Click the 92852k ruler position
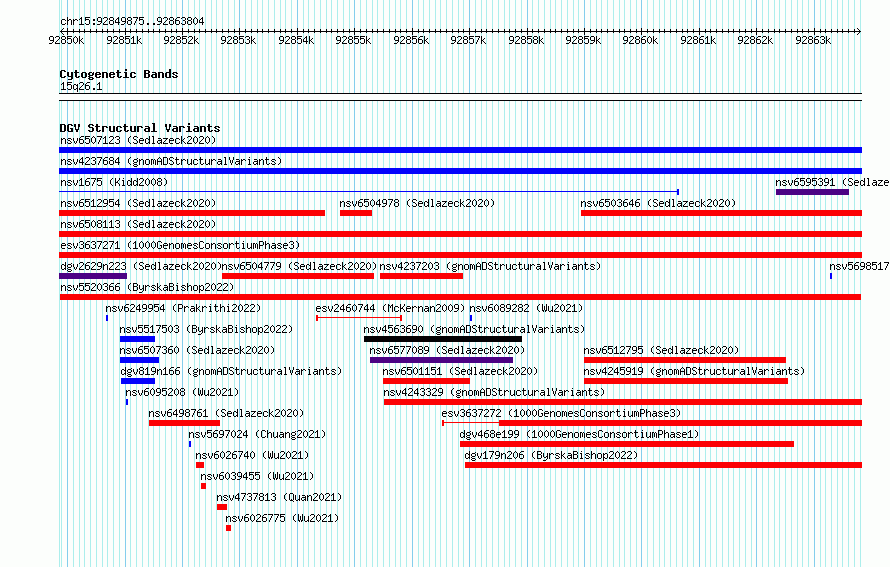890x567 pixels. 181,40
